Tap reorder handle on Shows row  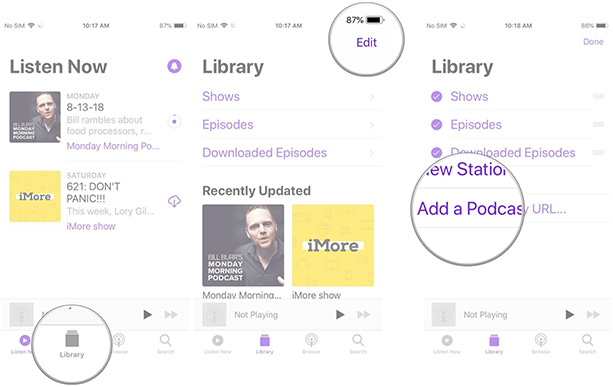pyautogui.click(x=599, y=97)
